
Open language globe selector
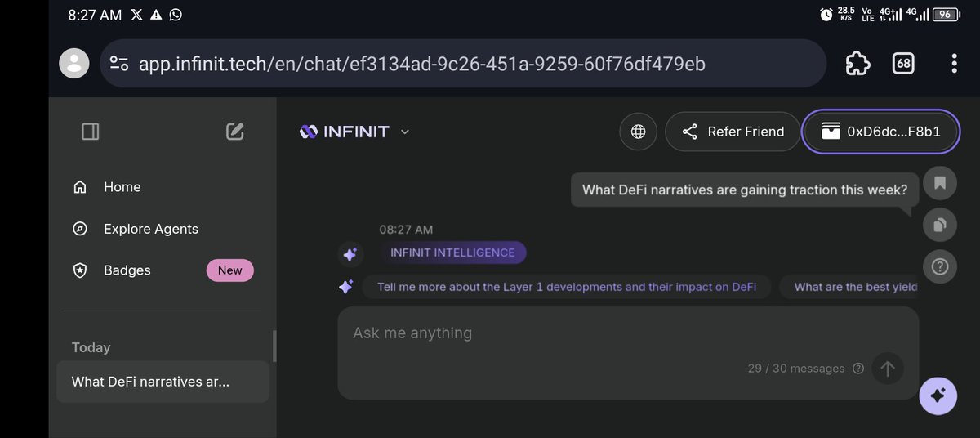[639, 131]
